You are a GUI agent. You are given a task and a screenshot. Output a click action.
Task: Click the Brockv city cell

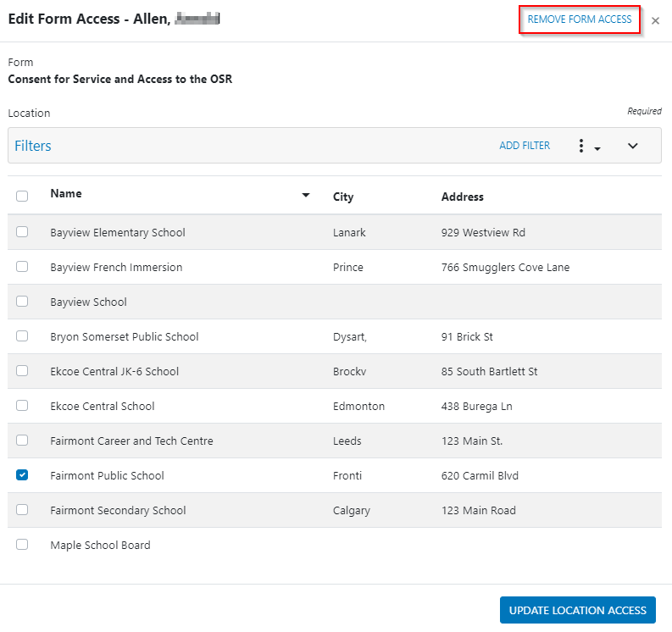point(350,371)
